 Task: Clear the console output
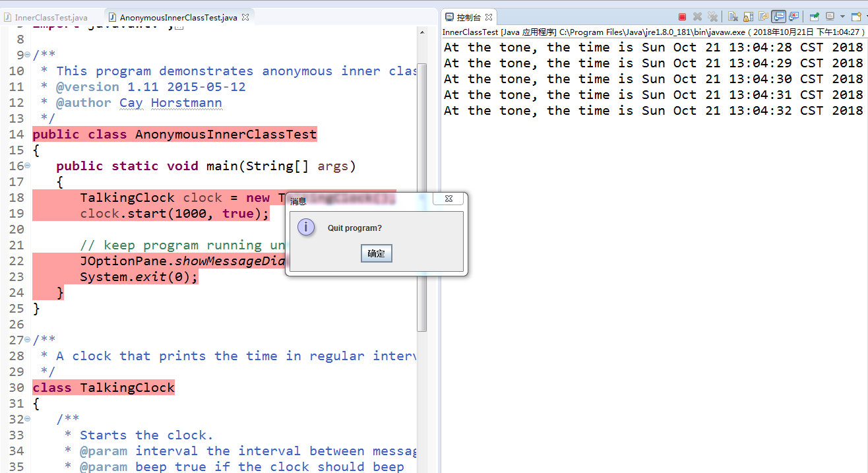(733, 17)
